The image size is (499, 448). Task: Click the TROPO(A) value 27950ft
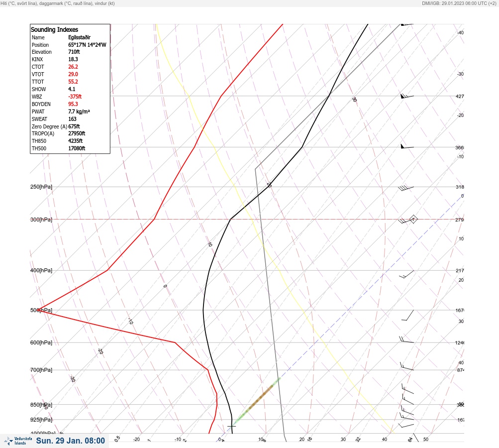click(77, 133)
